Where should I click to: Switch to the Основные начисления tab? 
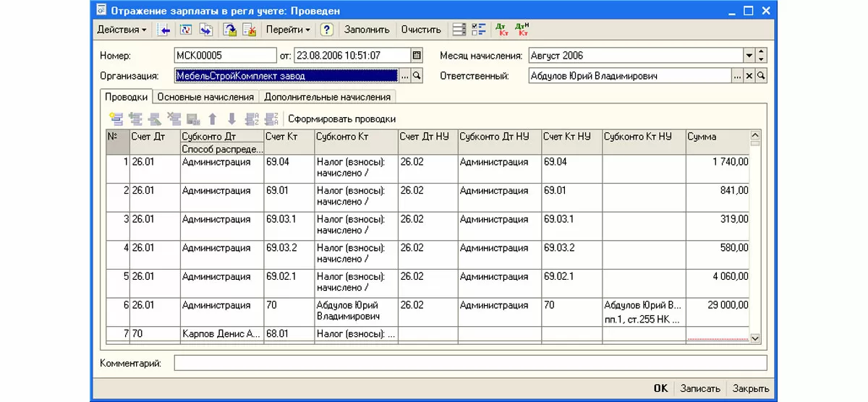coord(205,97)
